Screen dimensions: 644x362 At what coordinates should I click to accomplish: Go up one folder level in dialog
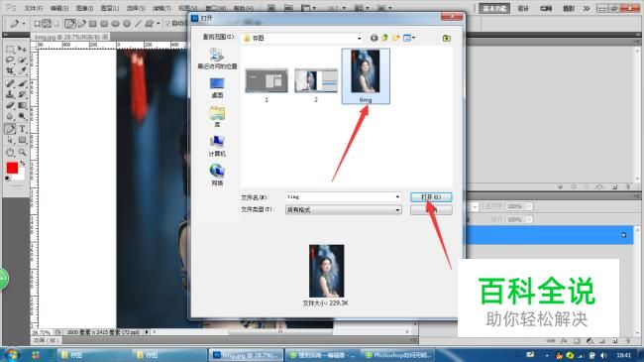(384, 38)
